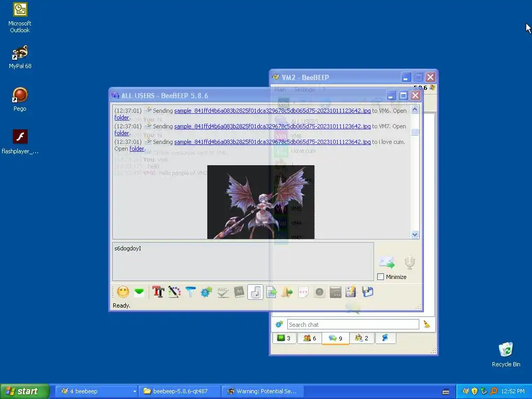Click the send file document icon
This screenshot has width=532, height=399.
tap(271, 292)
